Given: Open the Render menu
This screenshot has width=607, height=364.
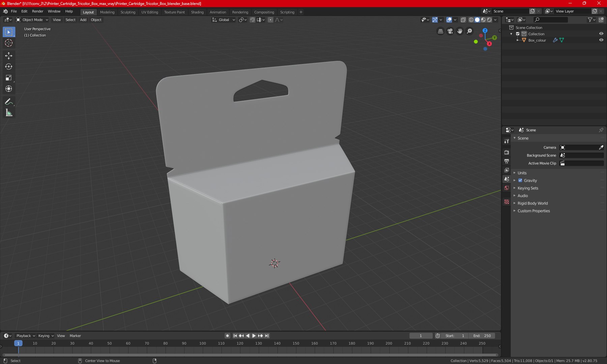Looking at the screenshot, I should tap(37, 11).
